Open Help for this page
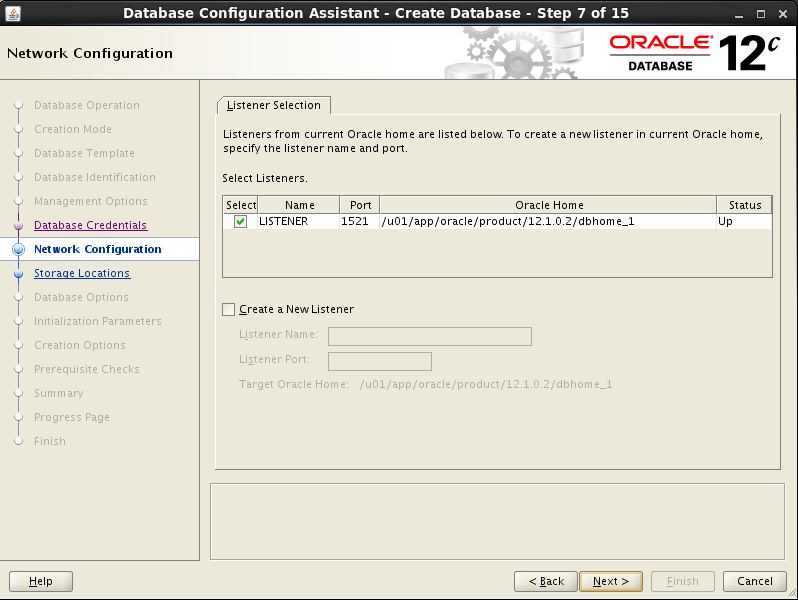 click(41, 581)
